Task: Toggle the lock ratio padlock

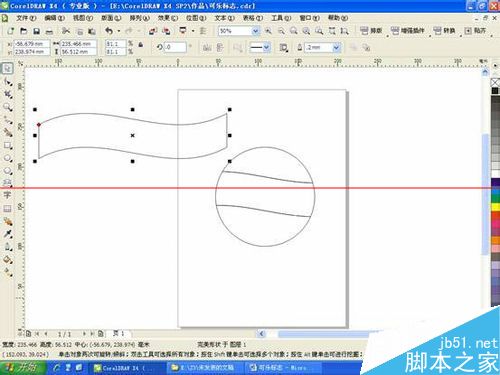Action: 141,45
